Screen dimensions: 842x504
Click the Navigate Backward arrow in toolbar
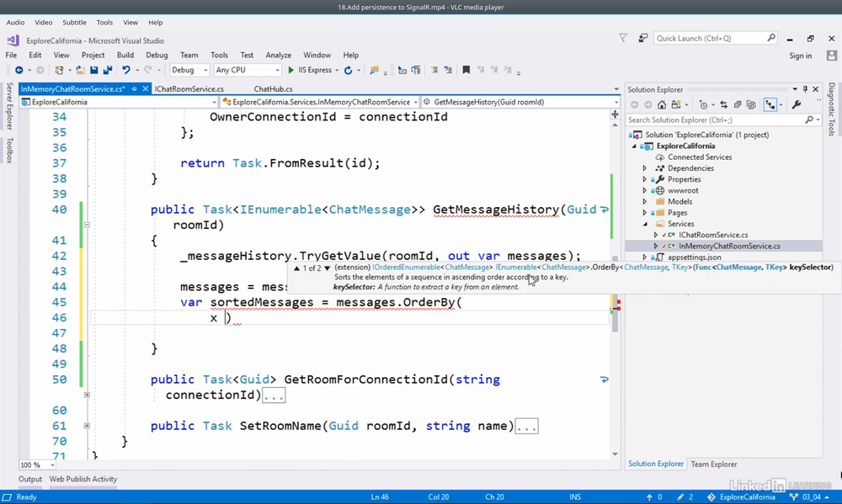click(x=19, y=71)
